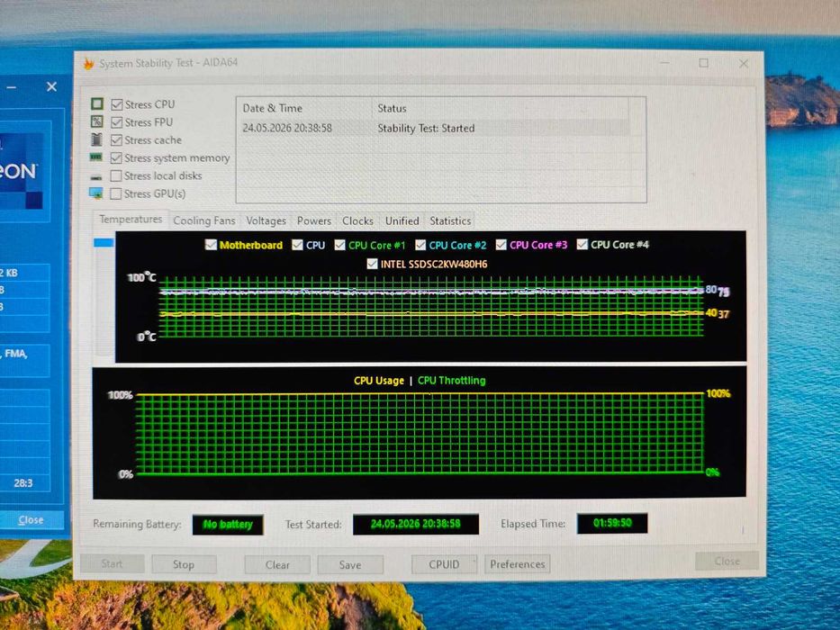Toggle CPU Core #3 graph checkbox

click(x=501, y=244)
